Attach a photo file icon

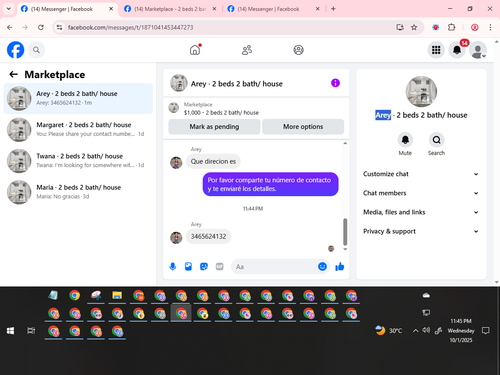point(188,266)
